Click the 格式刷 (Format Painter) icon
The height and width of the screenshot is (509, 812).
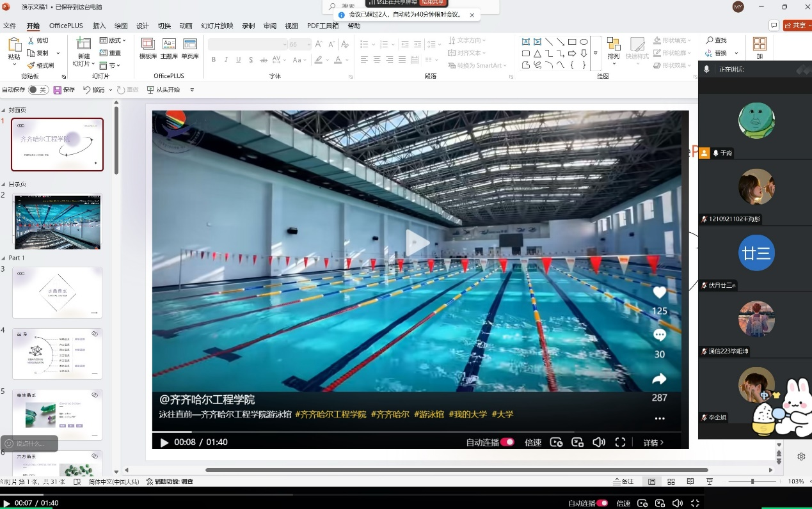pyautogui.click(x=31, y=65)
